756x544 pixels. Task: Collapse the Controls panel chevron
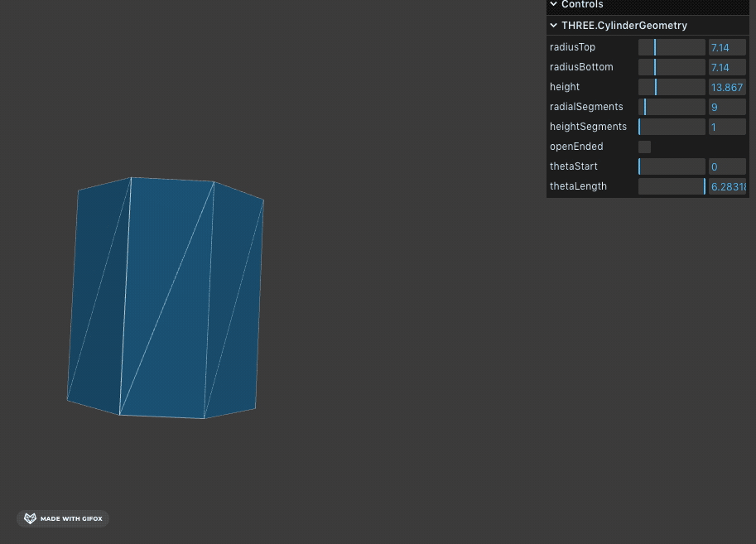click(x=553, y=4)
